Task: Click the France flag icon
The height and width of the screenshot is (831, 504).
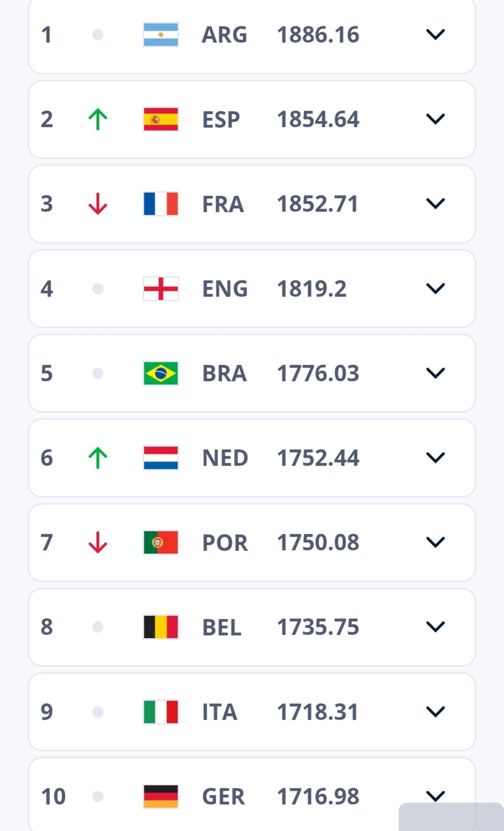Action: tap(161, 204)
